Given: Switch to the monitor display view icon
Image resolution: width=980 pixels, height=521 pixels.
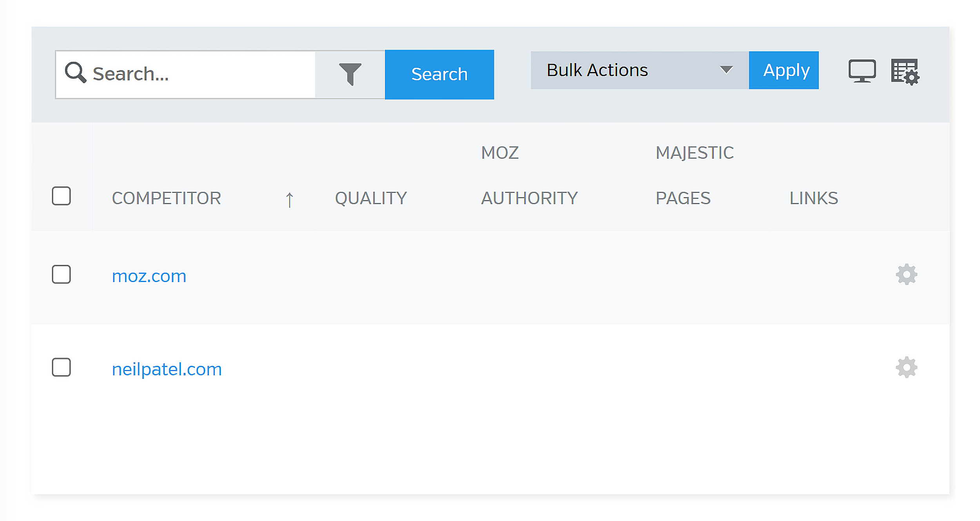Looking at the screenshot, I should [x=862, y=71].
